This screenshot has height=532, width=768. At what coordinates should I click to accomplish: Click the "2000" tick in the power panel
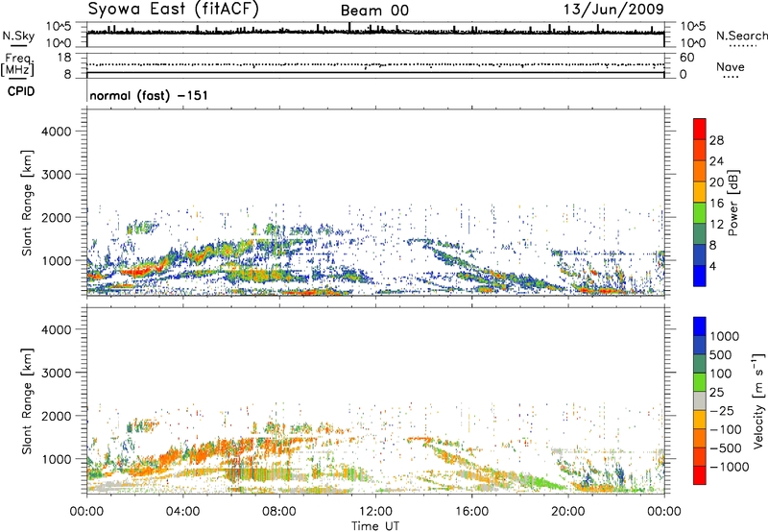click(x=57, y=217)
